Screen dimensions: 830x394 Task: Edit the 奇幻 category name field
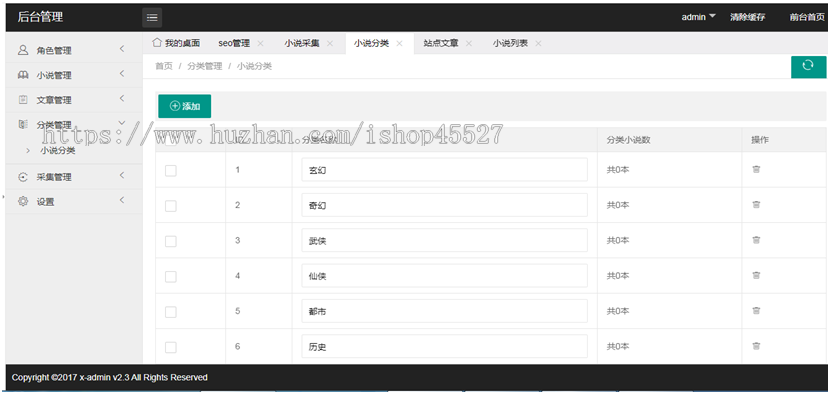(x=445, y=205)
